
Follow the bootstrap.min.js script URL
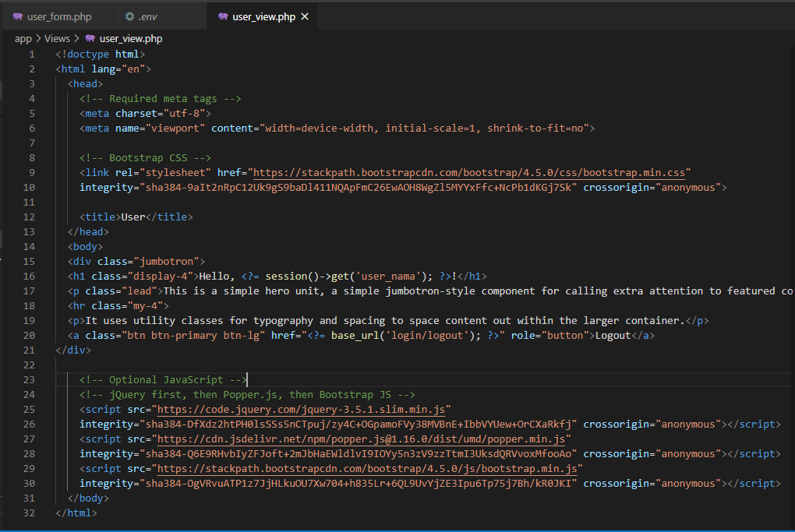367,469
